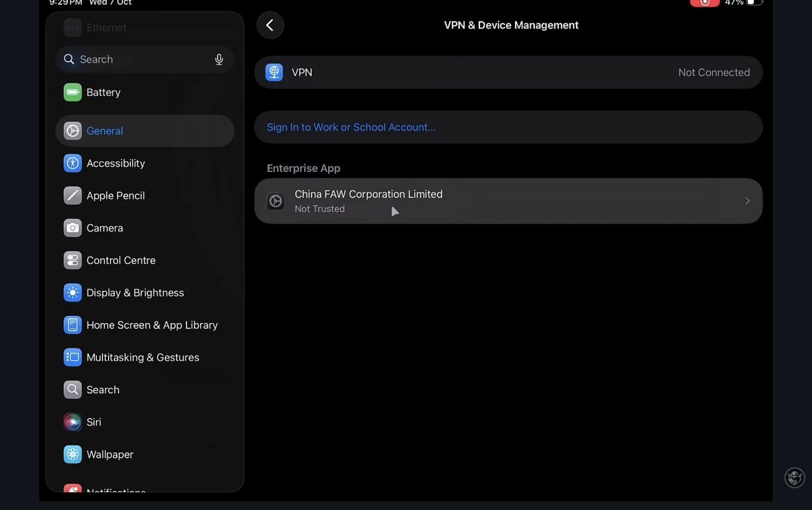
Task: Open Battery via its green icon
Action: 73,92
